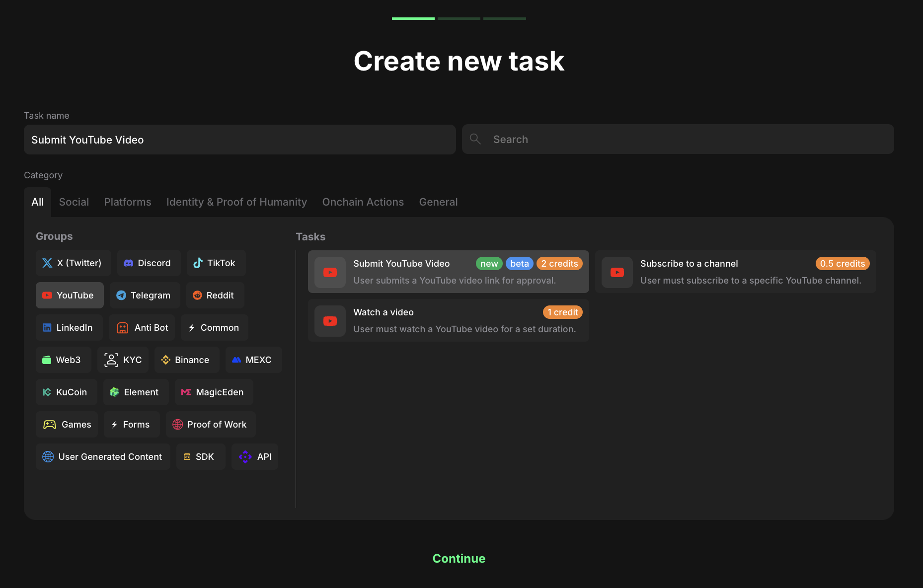The image size is (923, 588).
Task: Click the second progress step indicator
Action: click(459, 18)
